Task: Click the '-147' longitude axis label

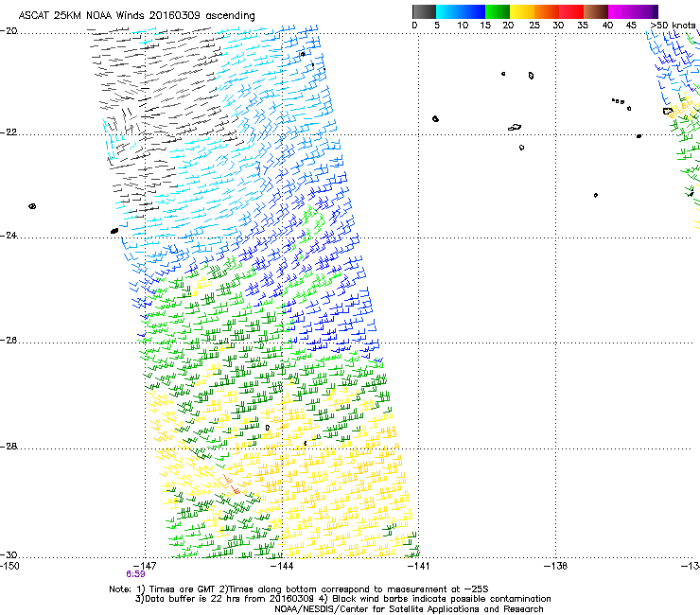Action: click(145, 566)
